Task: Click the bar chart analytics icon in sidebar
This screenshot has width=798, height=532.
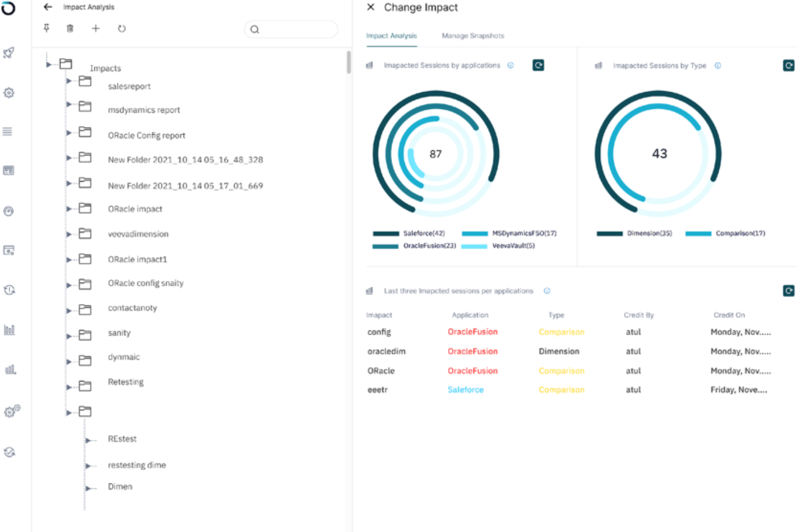Action: pyautogui.click(x=9, y=330)
